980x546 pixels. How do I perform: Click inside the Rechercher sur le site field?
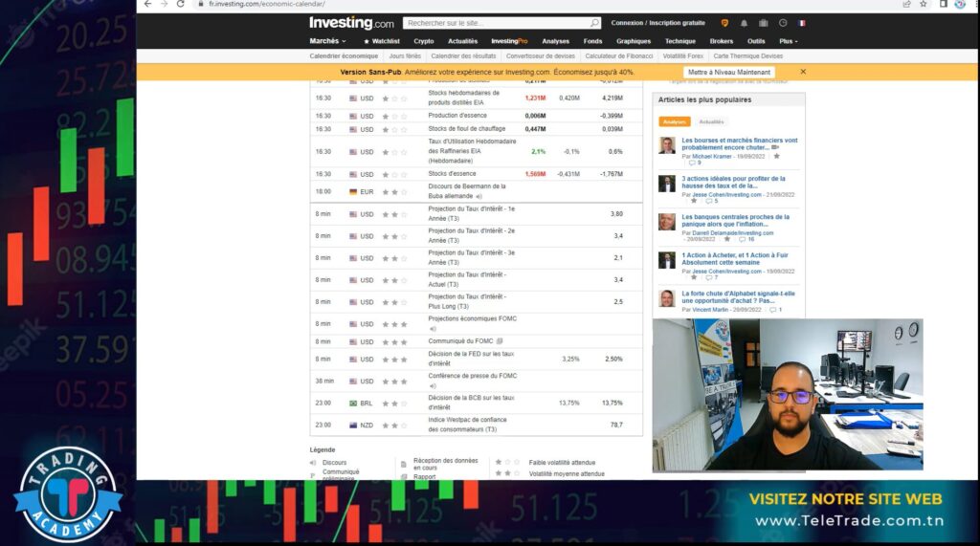tap(493, 23)
